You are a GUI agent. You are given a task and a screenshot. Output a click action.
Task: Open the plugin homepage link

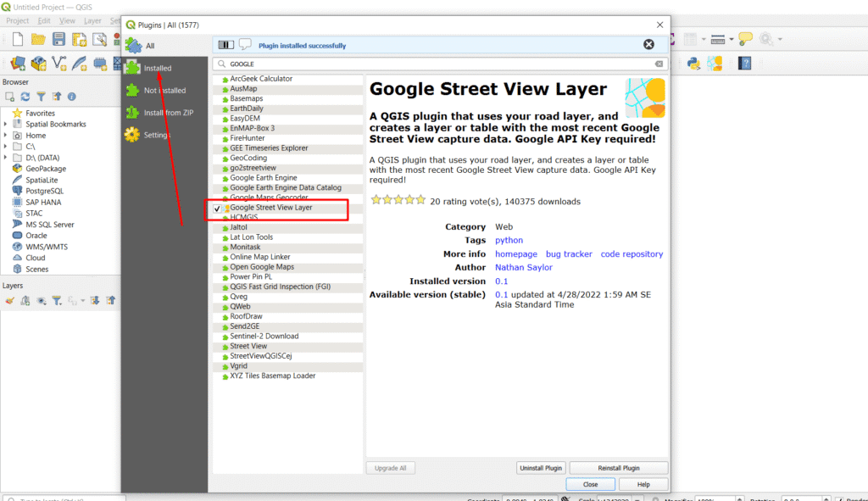pyautogui.click(x=516, y=254)
